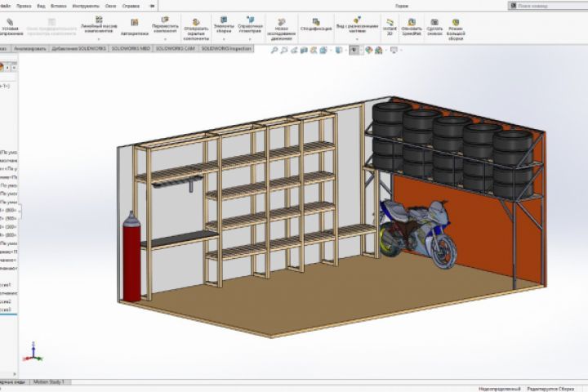Click the XYZ coordinate triad

pos(33,352)
